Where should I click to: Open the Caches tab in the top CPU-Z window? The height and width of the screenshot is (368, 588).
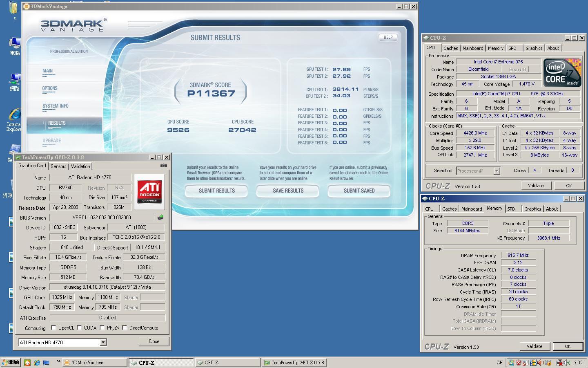[450, 48]
